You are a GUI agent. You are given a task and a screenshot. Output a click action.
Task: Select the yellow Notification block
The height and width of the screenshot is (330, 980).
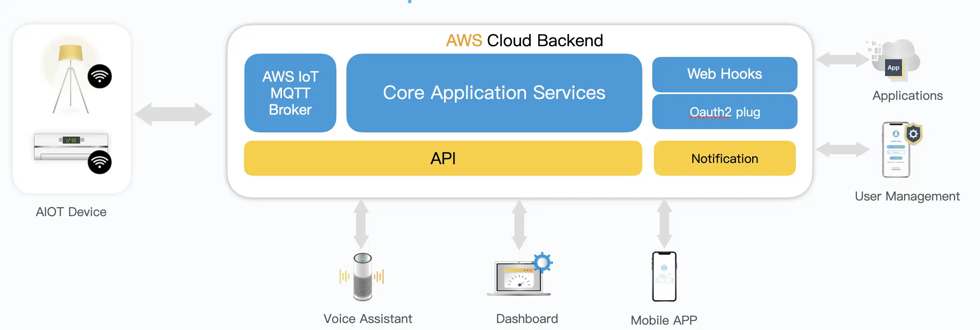click(724, 158)
